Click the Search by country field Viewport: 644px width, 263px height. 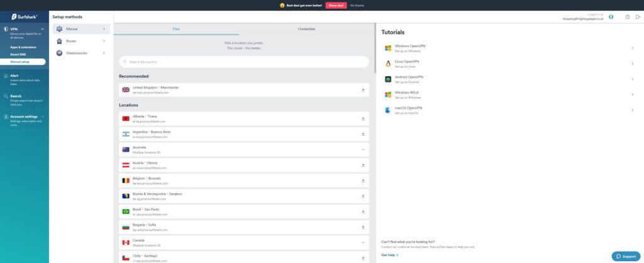pos(244,62)
